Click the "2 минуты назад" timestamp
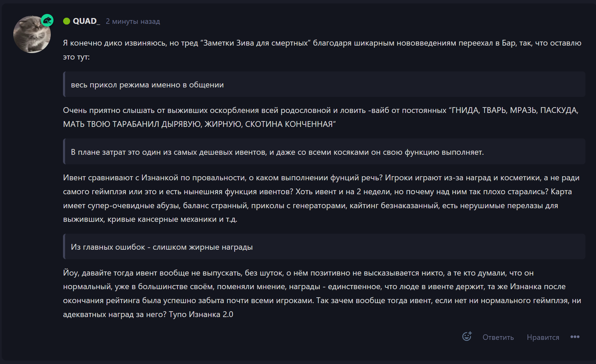The width and height of the screenshot is (596, 364). click(x=133, y=21)
